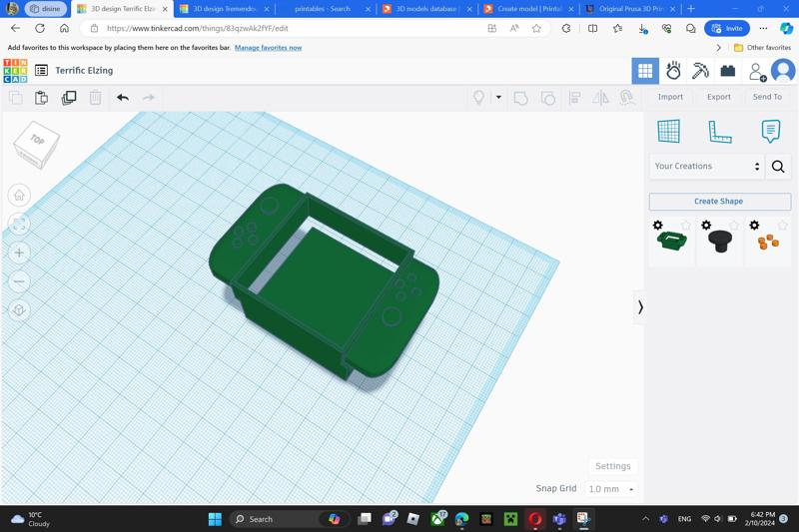799x532 pixels.
Task: Open the Notes tool
Action: (770, 131)
